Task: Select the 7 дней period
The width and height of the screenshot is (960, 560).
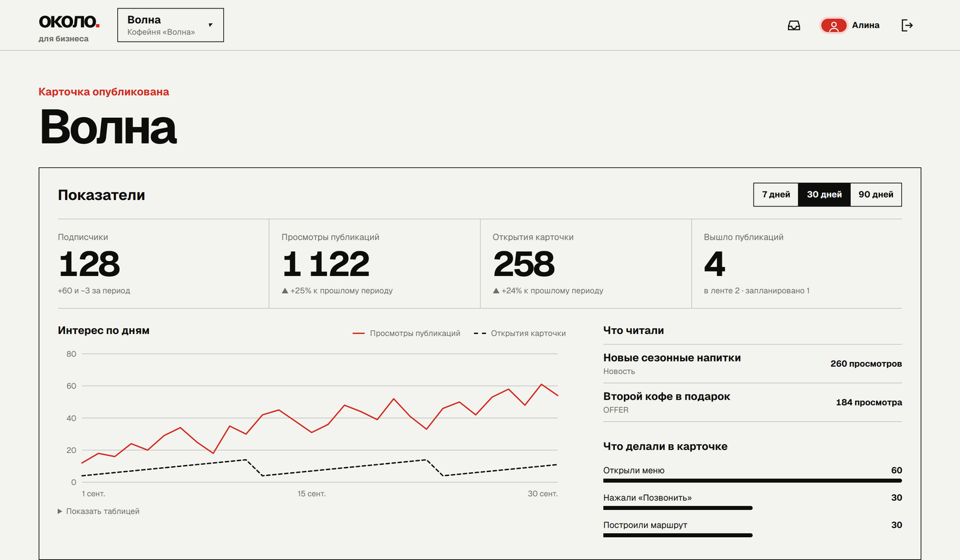Action: pos(776,195)
